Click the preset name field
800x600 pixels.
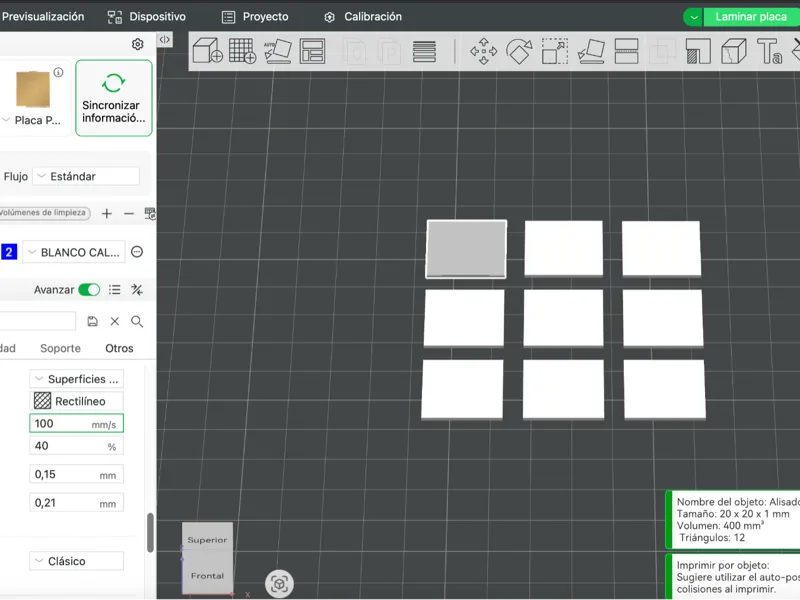tap(37, 321)
